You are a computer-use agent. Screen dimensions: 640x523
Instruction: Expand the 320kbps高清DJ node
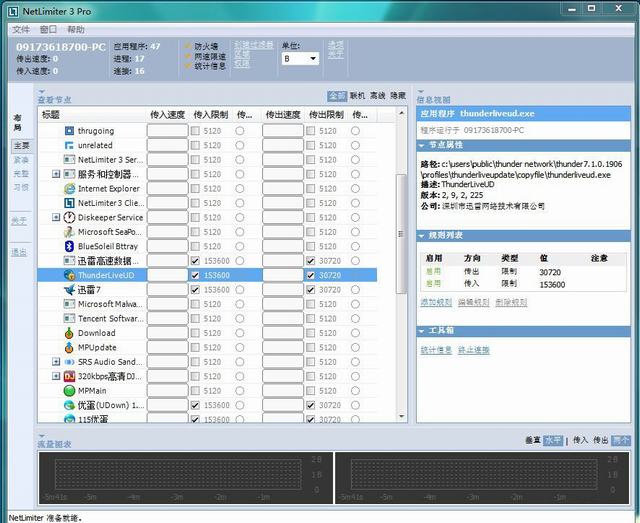coord(56,376)
